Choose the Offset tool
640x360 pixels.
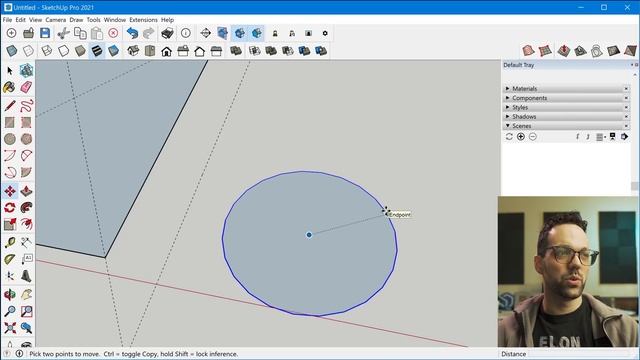click(27, 224)
